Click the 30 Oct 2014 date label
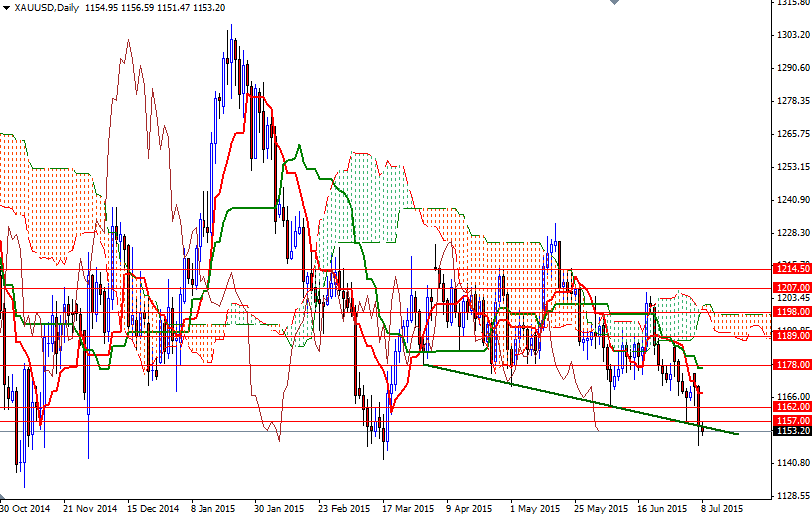 pos(25,507)
